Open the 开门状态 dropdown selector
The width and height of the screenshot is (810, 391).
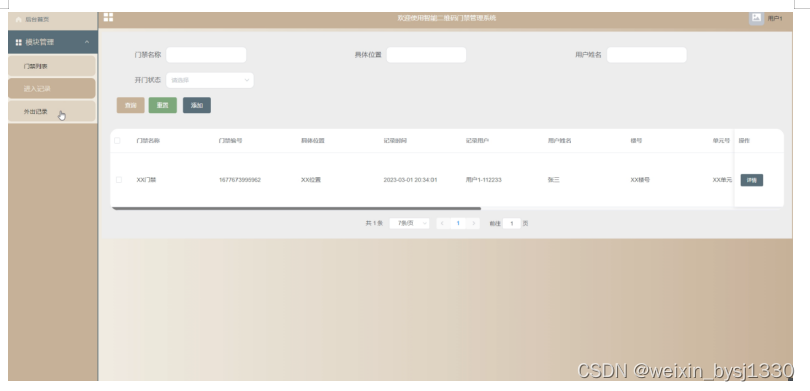click(210, 80)
